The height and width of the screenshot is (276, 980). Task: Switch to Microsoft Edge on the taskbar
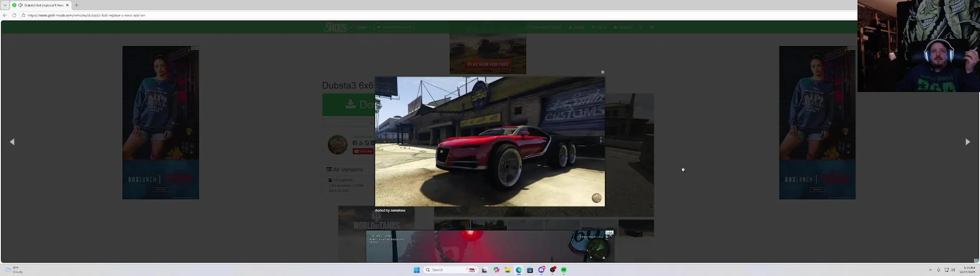[519, 270]
